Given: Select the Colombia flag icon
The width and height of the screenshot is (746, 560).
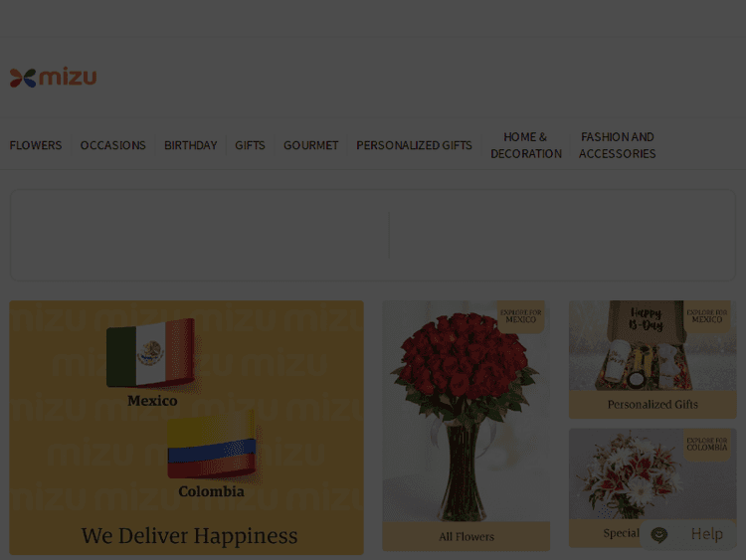Looking at the screenshot, I should [x=211, y=450].
